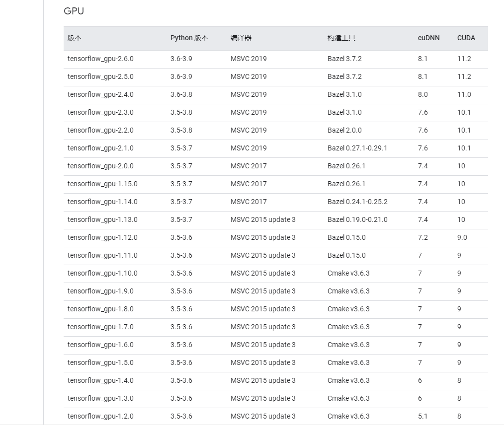Click the 版本 column header

tap(75, 38)
